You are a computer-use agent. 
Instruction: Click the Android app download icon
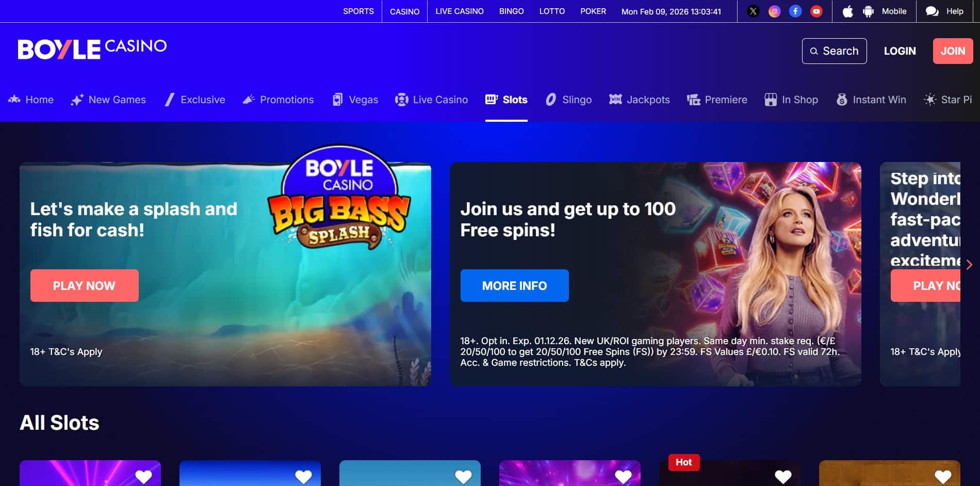868,11
